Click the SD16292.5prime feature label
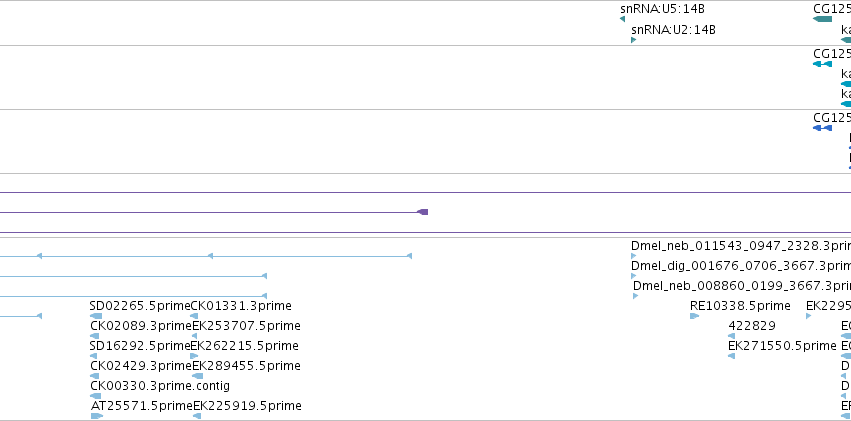This screenshot has height=421, width=851. tap(140, 346)
